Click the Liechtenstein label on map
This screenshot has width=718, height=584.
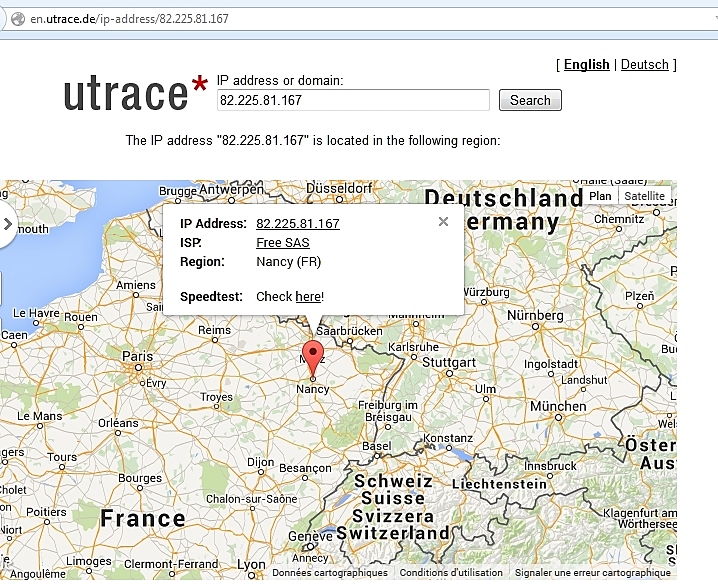[499, 484]
